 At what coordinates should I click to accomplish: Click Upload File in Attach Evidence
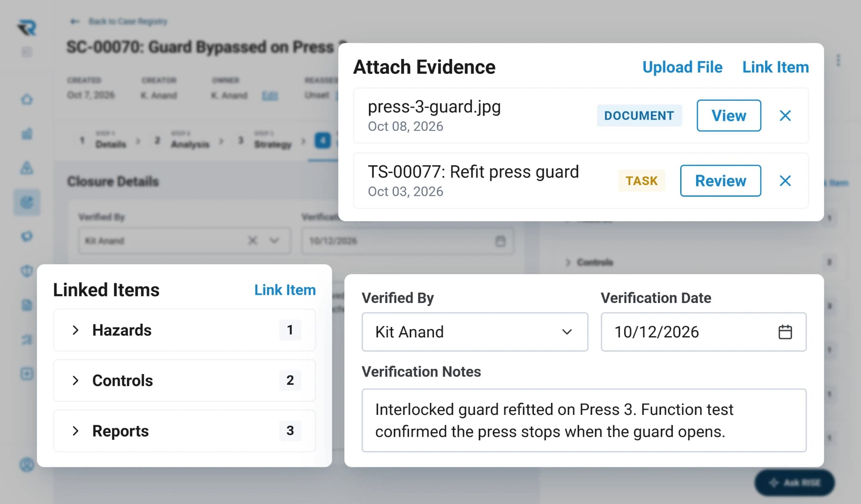[x=682, y=67]
